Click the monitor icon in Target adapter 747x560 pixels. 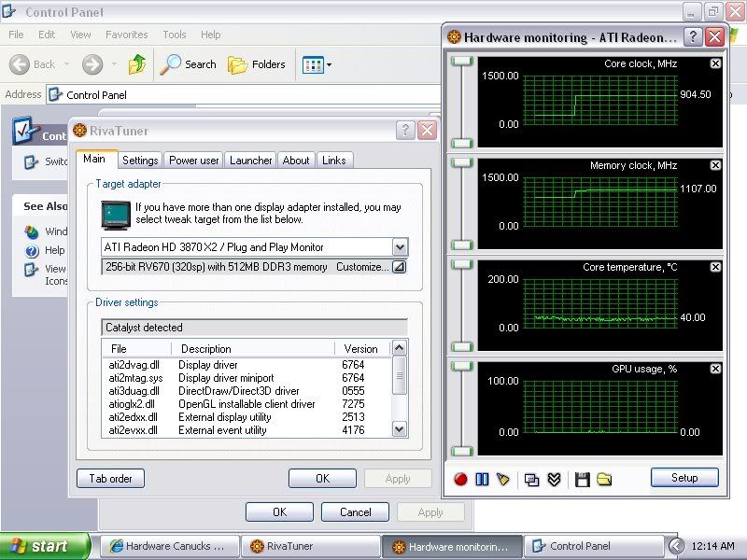click(116, 215)
